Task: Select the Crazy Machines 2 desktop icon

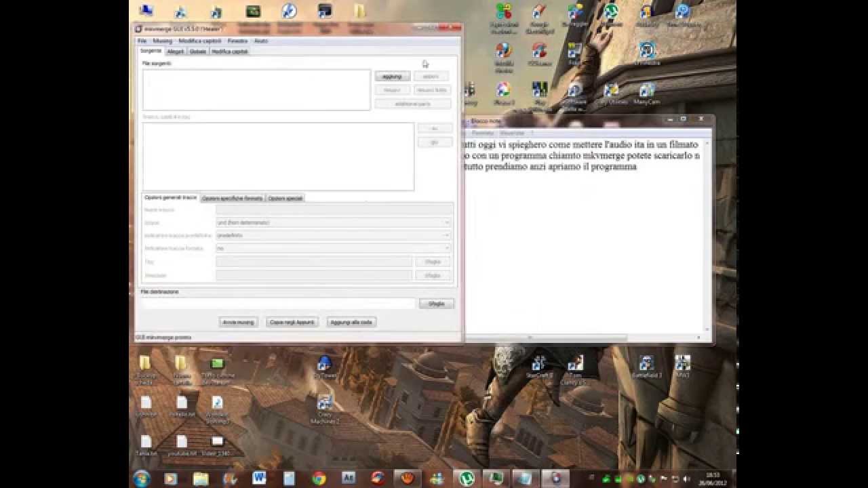Action: click(x=325, y=410)
